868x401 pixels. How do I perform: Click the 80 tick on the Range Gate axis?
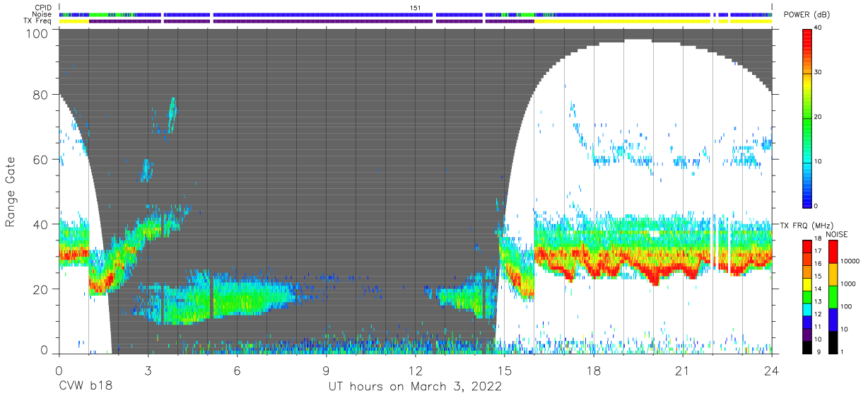click(41, 95)
